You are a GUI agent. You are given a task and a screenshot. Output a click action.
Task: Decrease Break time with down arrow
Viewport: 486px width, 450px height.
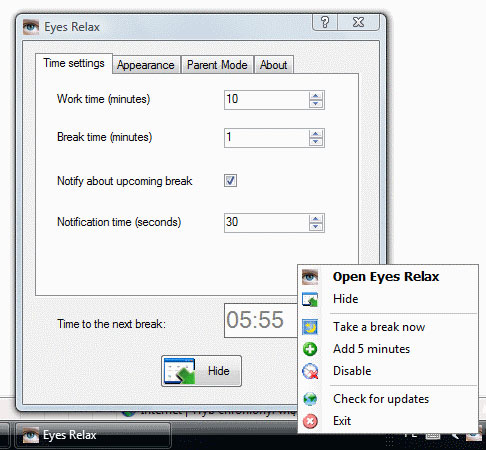coord(315,142)
